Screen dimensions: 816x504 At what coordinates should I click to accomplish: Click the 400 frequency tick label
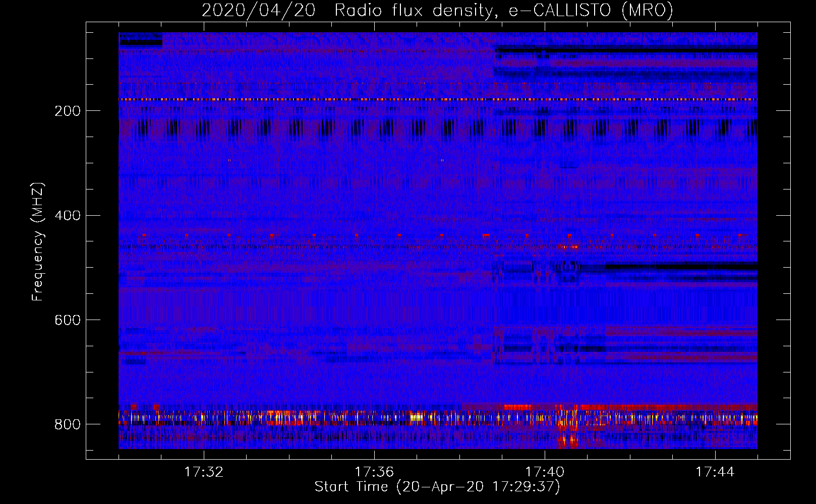click(x=68, y=216)
